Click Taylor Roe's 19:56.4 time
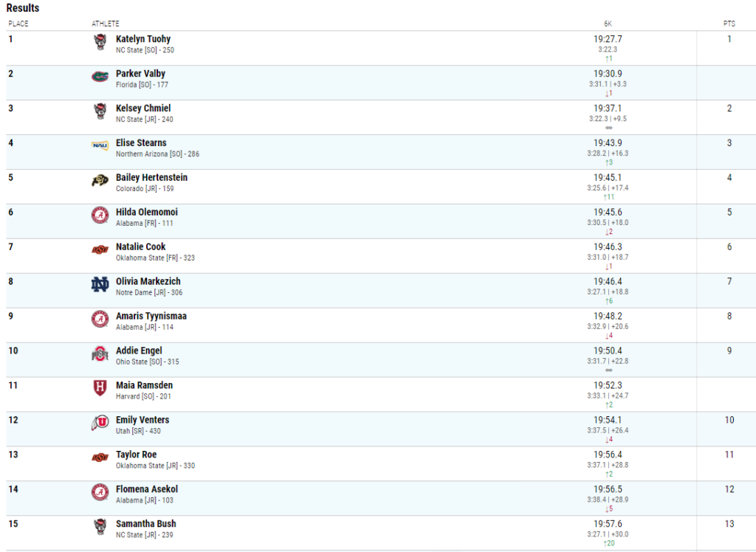 608,455
